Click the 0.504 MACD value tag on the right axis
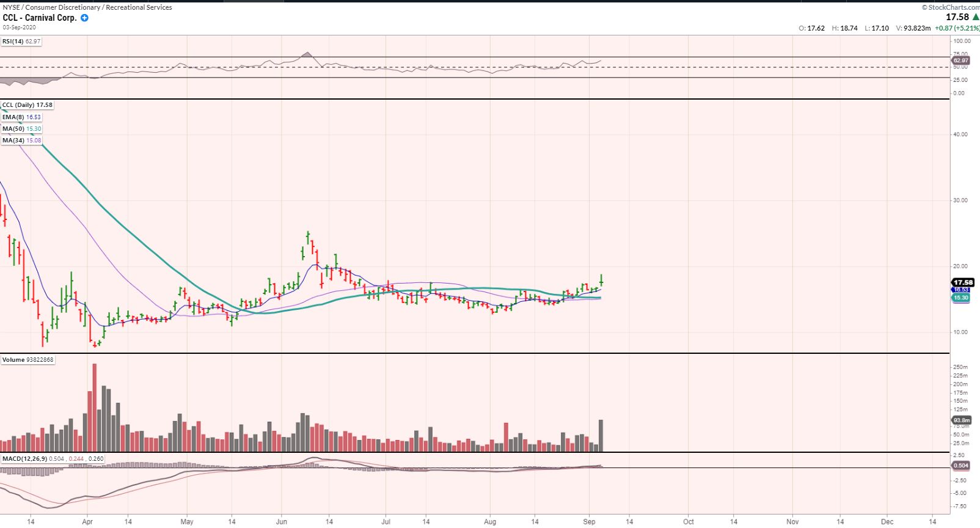Image resolution: width=980 pixels, height=528 pixels. pos(961,465)
